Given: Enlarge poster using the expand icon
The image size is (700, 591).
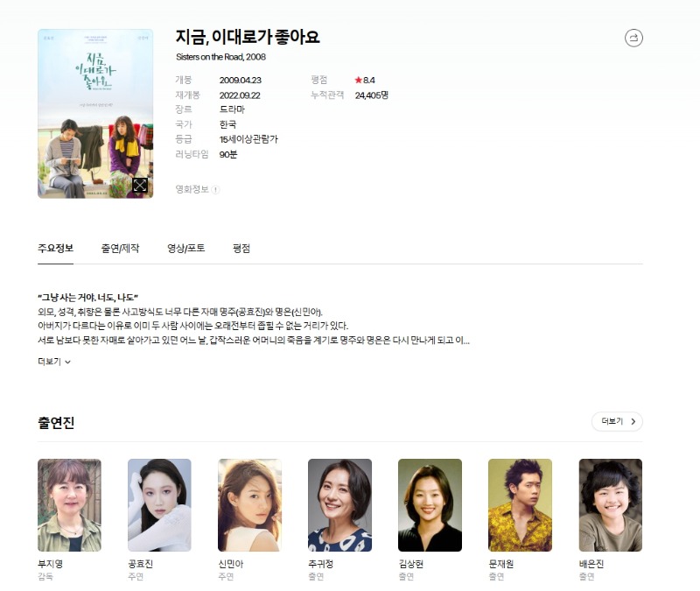Looking at the screenshot, I should tap(140, 185).
